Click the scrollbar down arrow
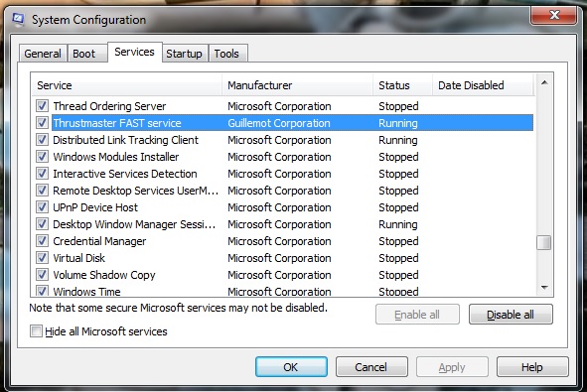 point(544,287)
